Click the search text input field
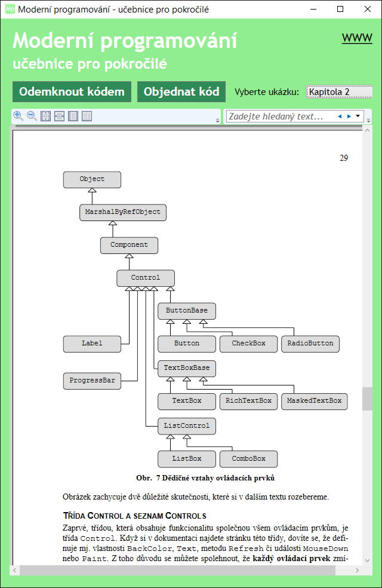Viewport: 382px width, 588px height. [x=278, y=117]
